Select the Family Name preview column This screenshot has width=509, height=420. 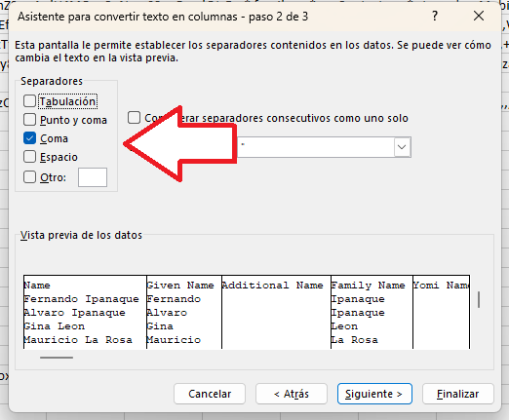pyautogui.click(x=372, y=313)
